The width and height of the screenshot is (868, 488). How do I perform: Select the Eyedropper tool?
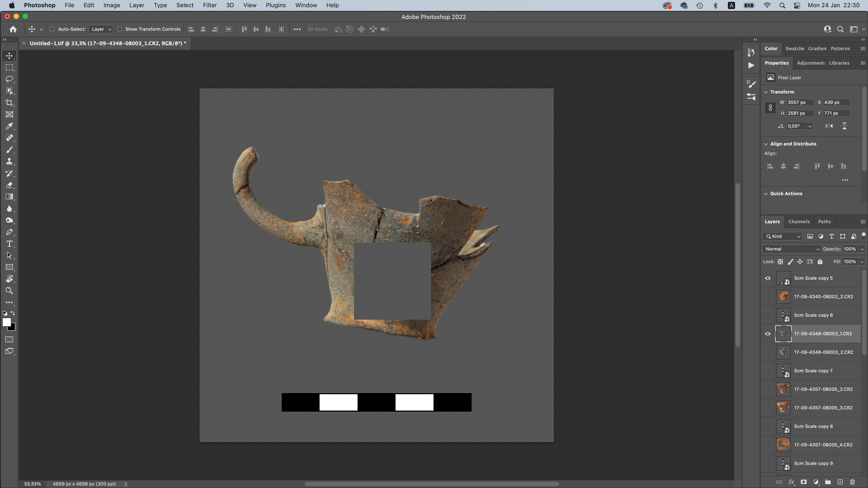pyautogui.click(x=9, y=126)
